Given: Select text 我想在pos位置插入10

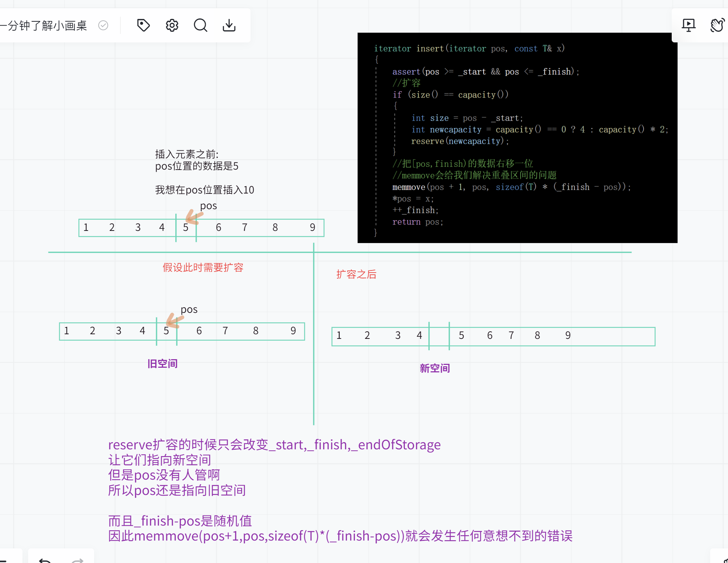Looking at the screenshot, I should pyautogui.click(x=205, y=190).
